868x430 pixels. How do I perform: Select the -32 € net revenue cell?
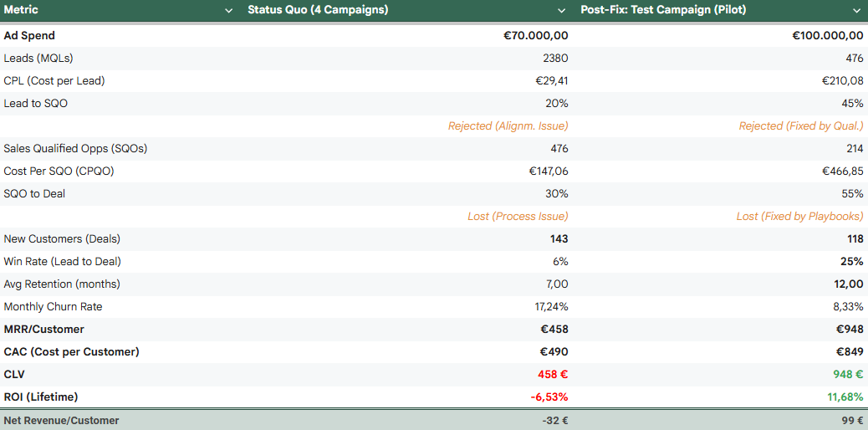point(555,421)
